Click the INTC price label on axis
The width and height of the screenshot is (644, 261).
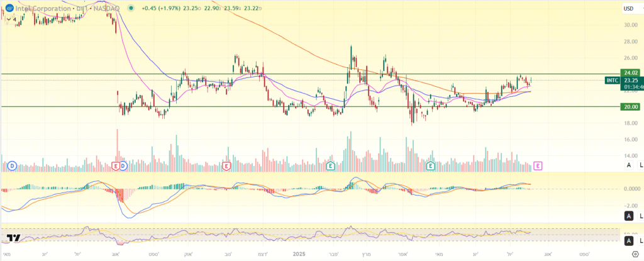coord(613,80)
